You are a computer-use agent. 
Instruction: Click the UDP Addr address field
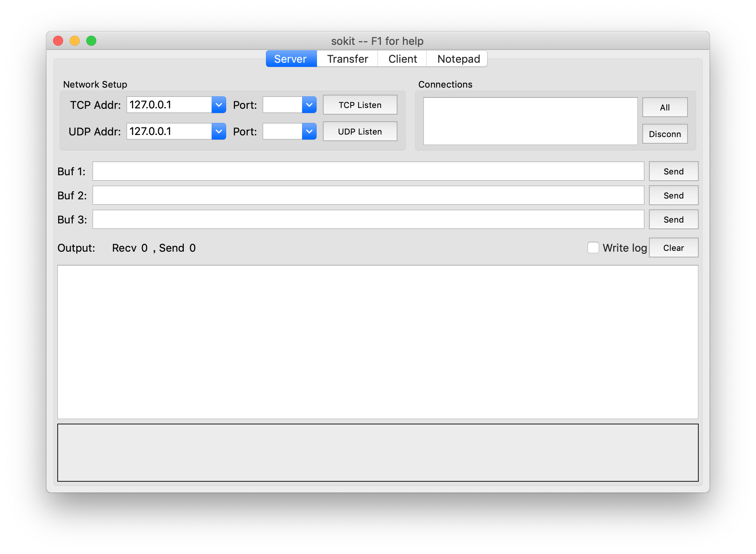169,132
